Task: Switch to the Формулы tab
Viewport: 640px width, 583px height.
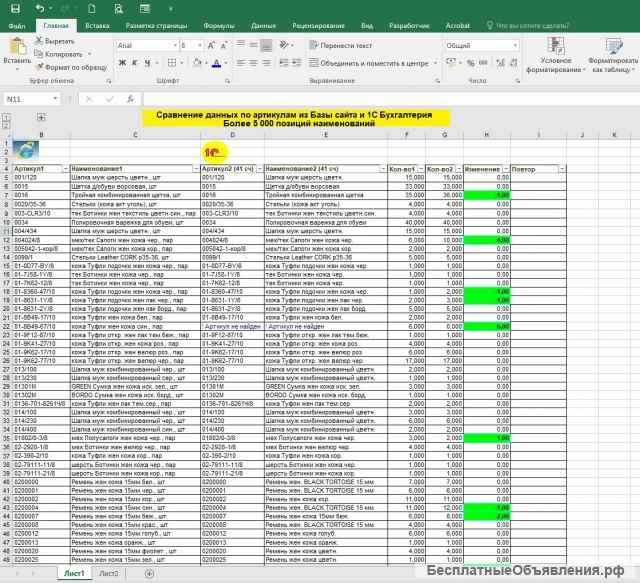Action: coord(219,26)
